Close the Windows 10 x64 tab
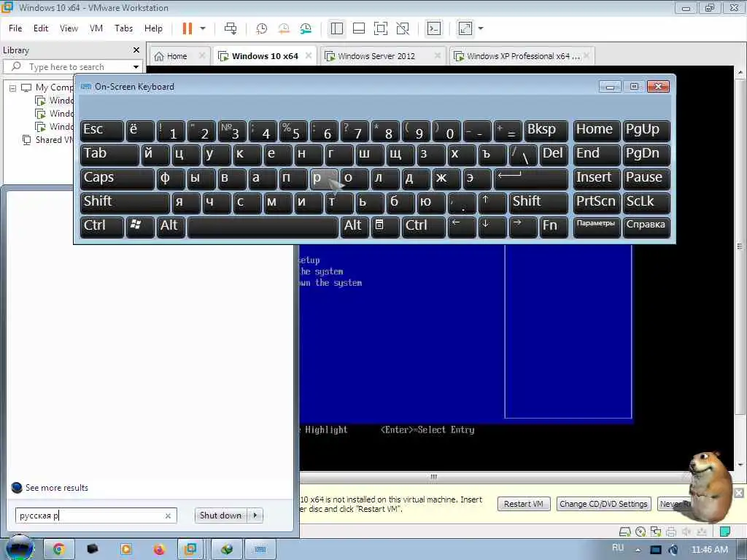Image resolution: width=747 pixels, height=560 pixels. pyautogui.click(x=309, y=55)
